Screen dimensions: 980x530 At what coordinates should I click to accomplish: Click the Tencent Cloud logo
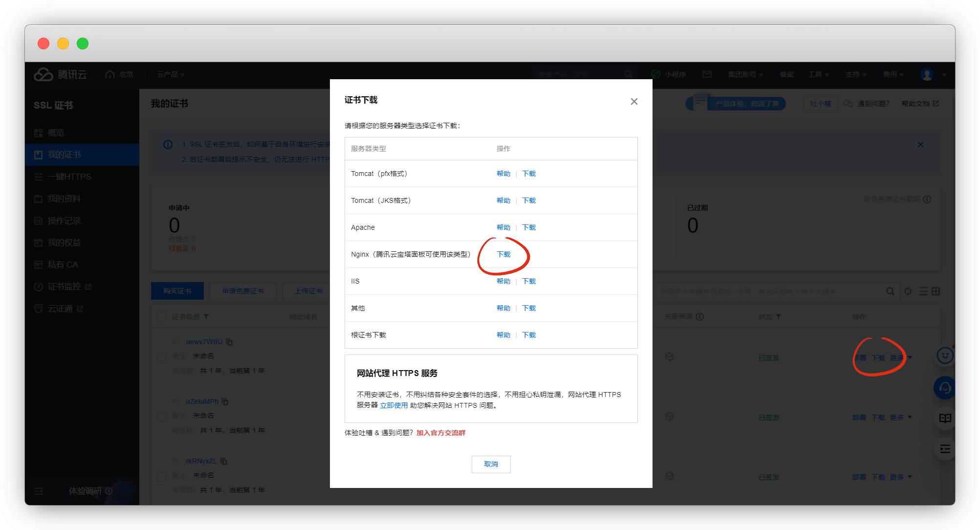coord(60,74)
